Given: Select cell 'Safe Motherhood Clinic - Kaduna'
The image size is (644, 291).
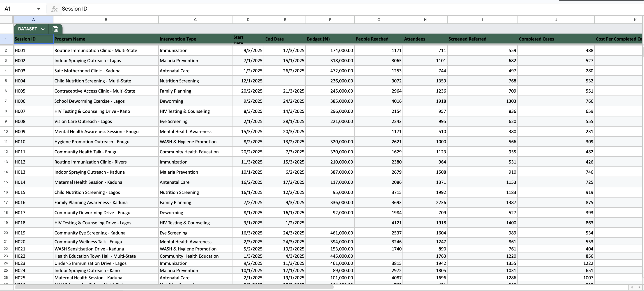Looking at the screenshot, I should click(106, 71).
